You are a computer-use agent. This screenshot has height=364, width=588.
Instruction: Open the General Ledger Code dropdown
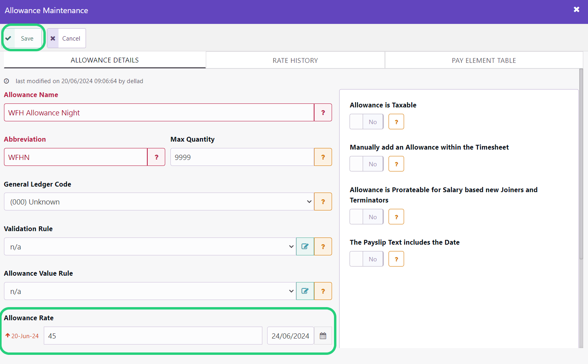(159, 202)
